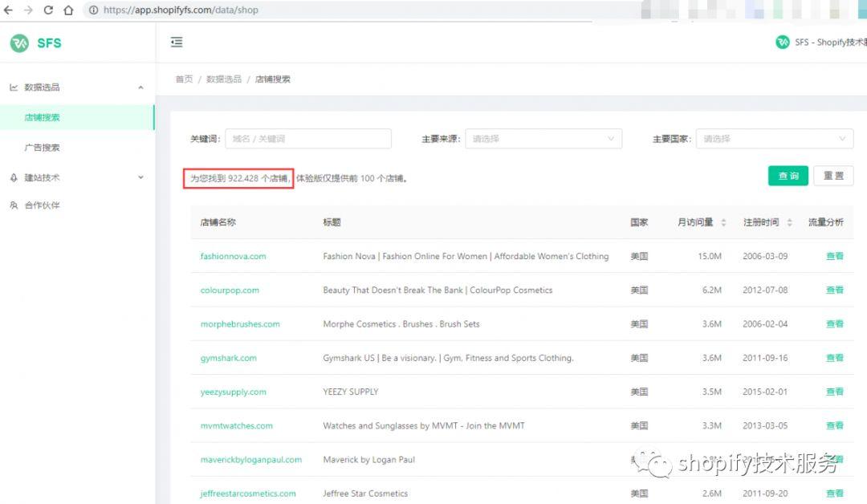Click the 'YEEZY SUPPLY' title text
The width and height of the screenshot is (867, 504).
(x=351, y=392)
